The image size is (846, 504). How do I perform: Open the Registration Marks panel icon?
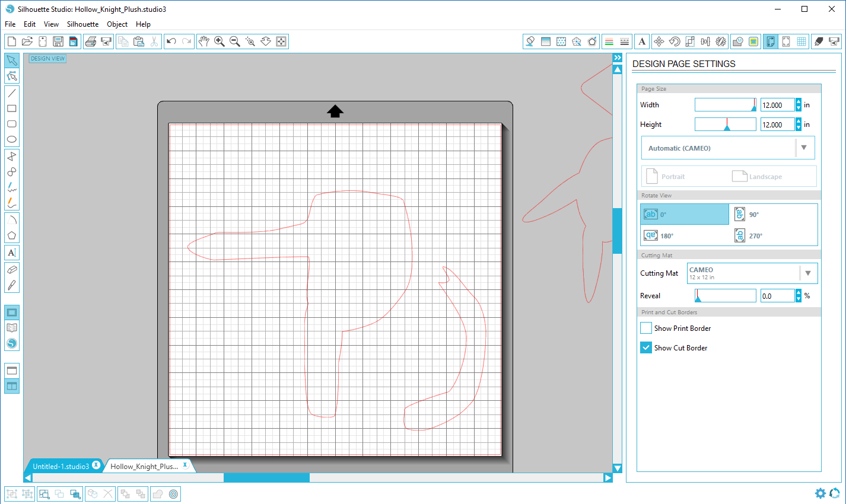click(785, 42)
